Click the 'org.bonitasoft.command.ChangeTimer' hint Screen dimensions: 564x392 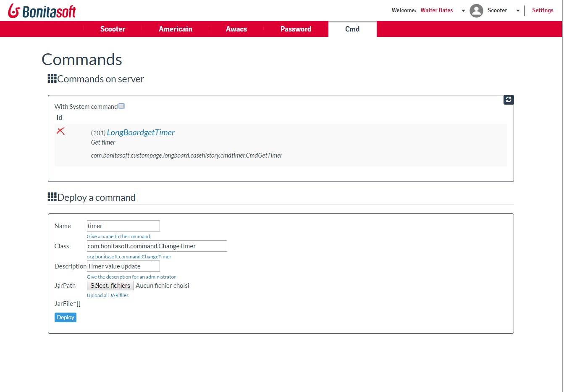(x=129, y=257)
